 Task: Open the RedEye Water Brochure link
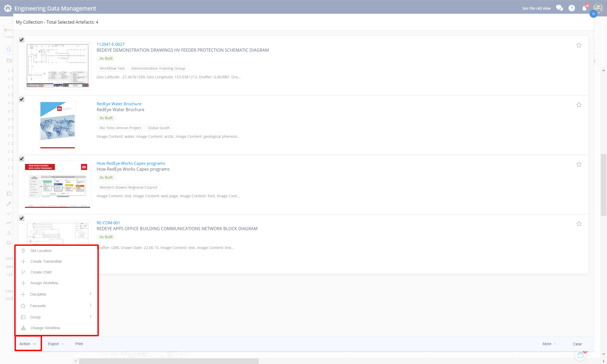pos(119,104)
